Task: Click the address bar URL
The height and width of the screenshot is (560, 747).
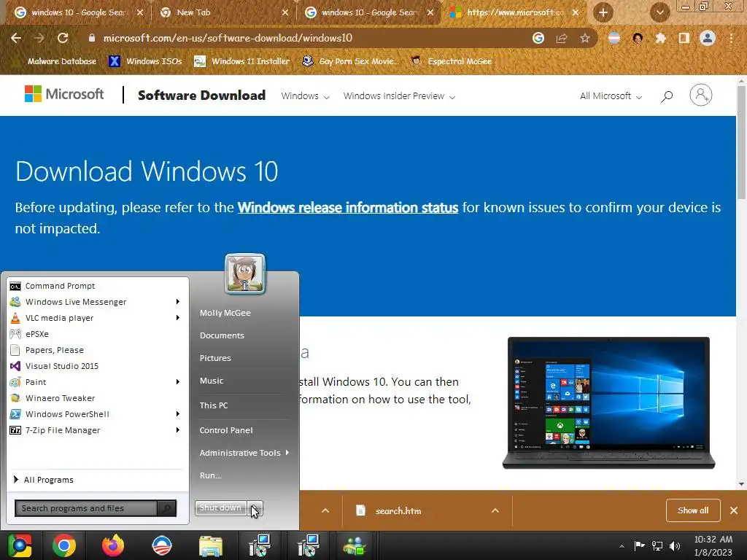Action: [x=228, y=38]
